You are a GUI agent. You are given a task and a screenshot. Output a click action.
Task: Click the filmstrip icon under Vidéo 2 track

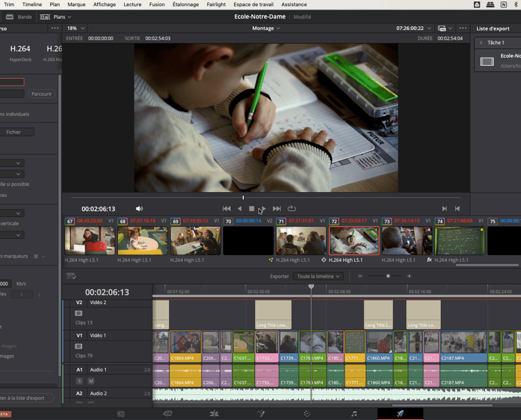pyautogui.click(x=79, y=313)
